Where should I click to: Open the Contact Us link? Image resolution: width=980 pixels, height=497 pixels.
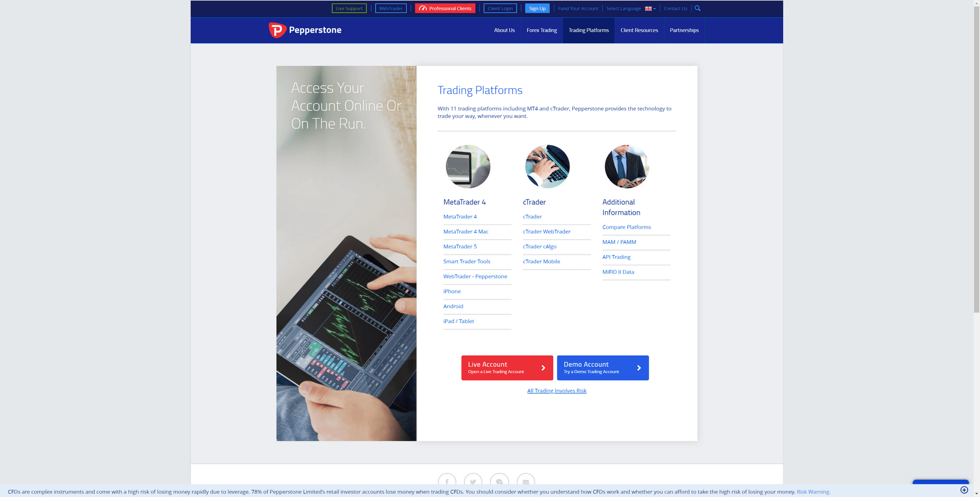675,8
